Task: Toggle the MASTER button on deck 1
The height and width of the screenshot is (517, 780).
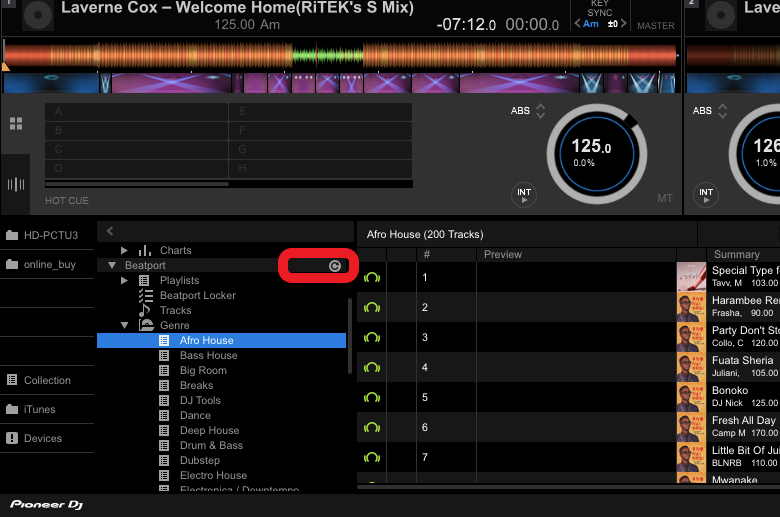Action: click(x=656, y=26)
